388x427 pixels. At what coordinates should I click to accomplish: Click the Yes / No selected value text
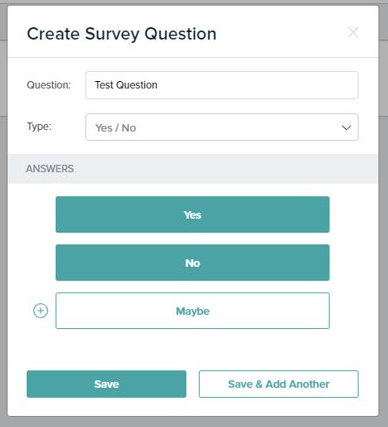pos(116,128)
